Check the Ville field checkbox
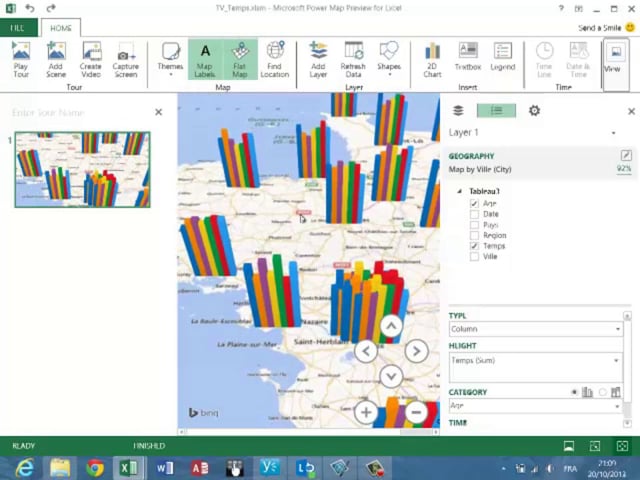640x480 pixels. (474, 256)
